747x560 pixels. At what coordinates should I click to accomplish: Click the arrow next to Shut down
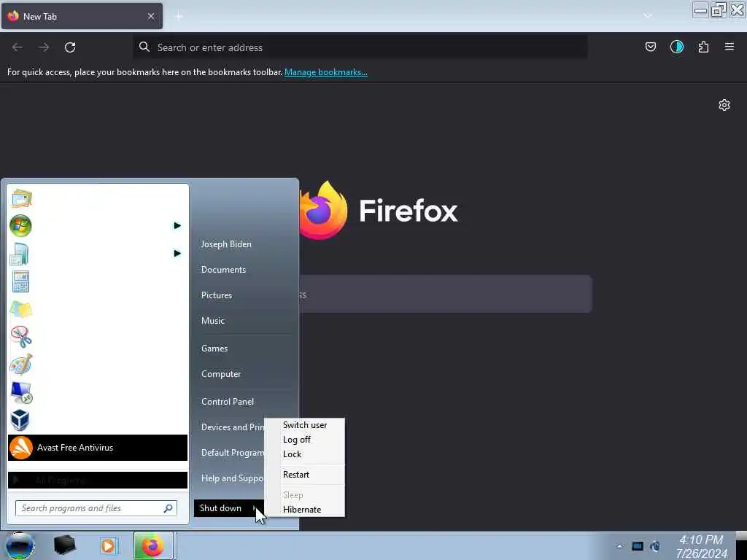tap(256, 508)
